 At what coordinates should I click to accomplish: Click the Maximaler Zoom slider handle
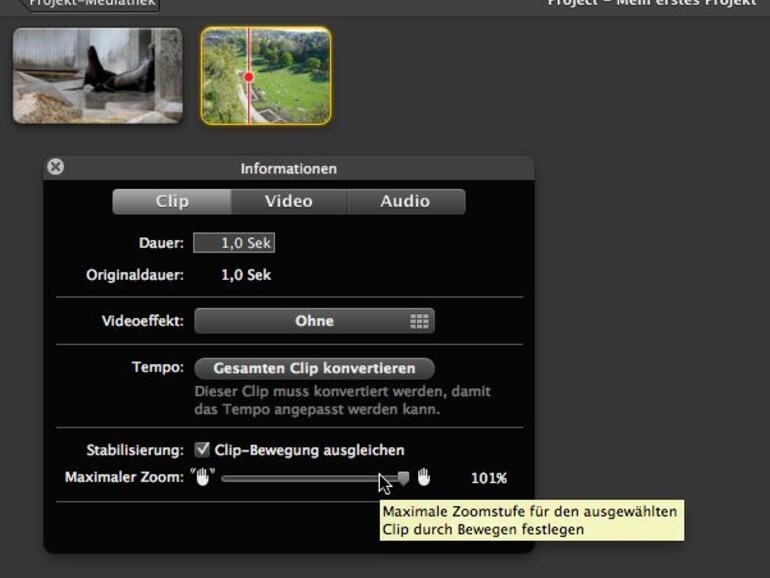(x=403, y=478)
